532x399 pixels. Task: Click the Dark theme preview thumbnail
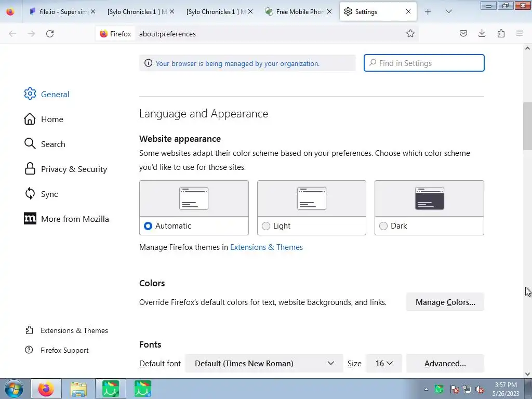coord(429,198)
